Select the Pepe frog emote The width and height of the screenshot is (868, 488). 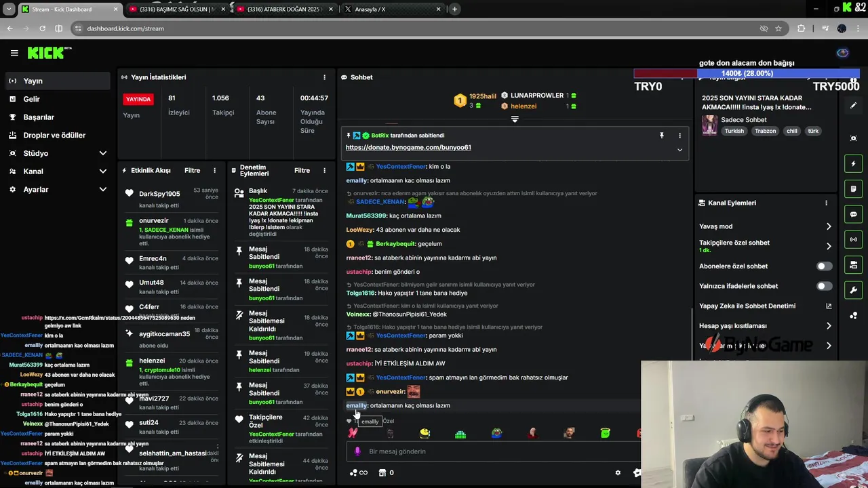(496, 433)
